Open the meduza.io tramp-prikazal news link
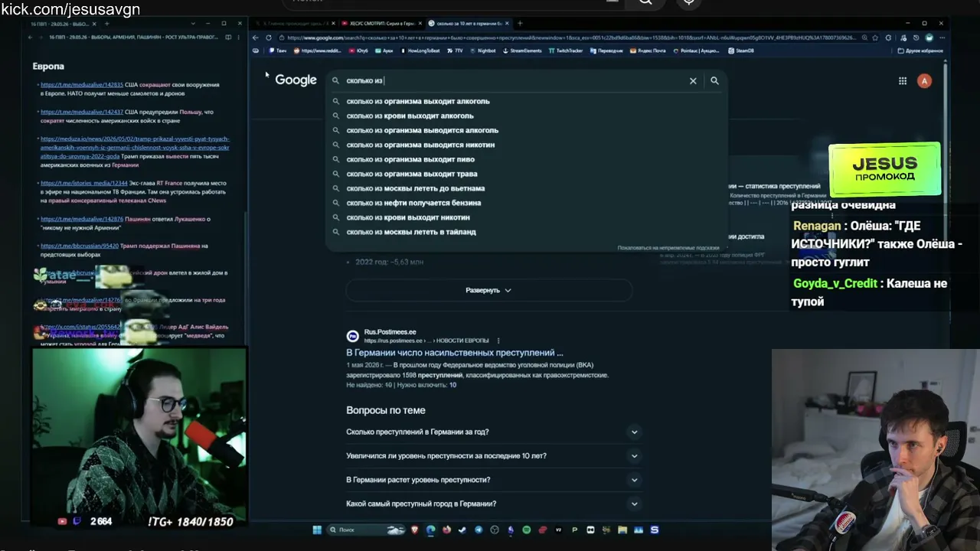 click(135, 147)
